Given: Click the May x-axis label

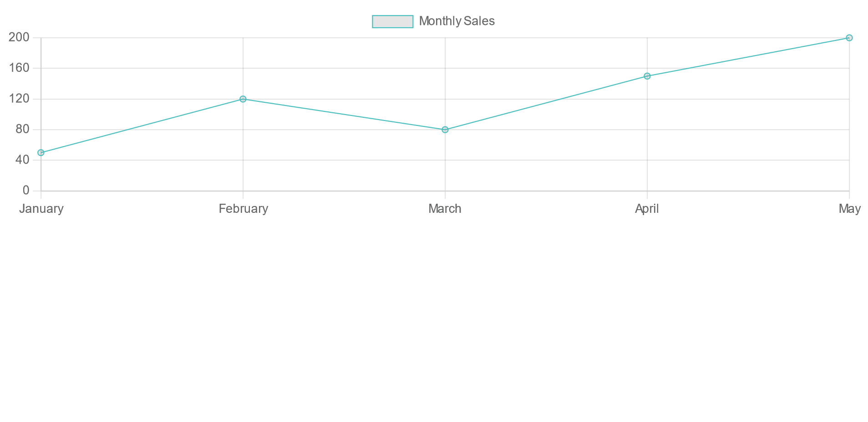Looking at the screenshot, I should pyautogui.click(x=849, y=209).
